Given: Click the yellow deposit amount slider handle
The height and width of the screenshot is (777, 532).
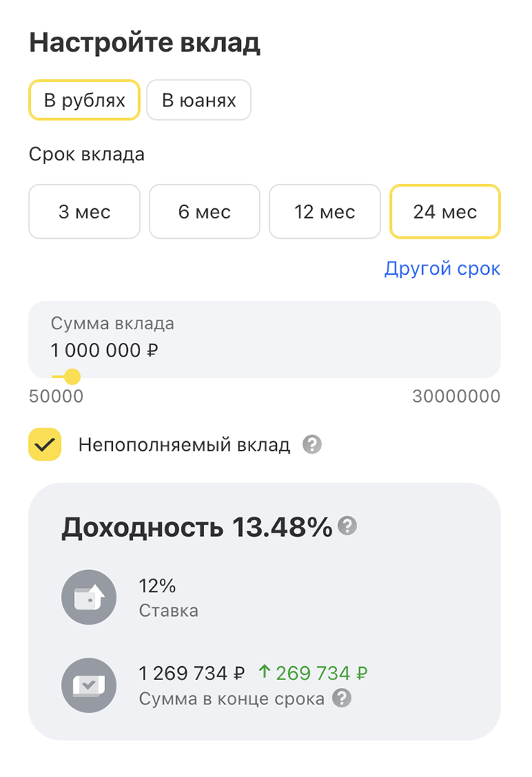Looking at the screenshot, I should tap(73, 377).
